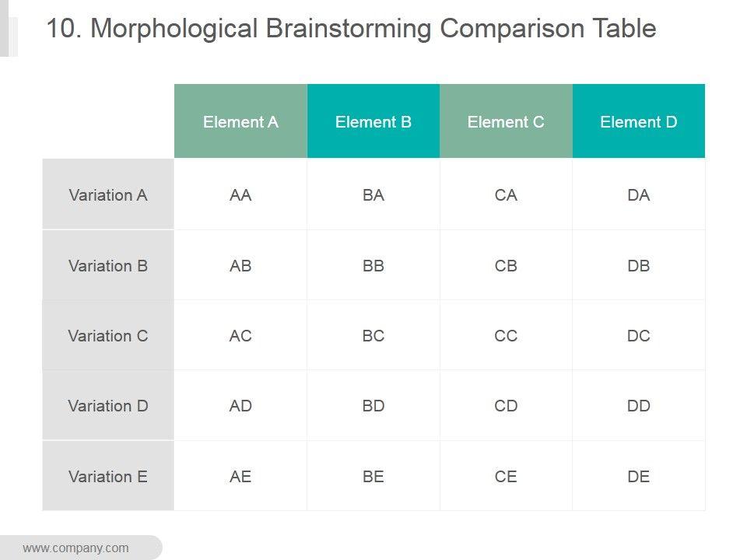
Task: Click the Element C header cell
Action: [x=506, y=122]
